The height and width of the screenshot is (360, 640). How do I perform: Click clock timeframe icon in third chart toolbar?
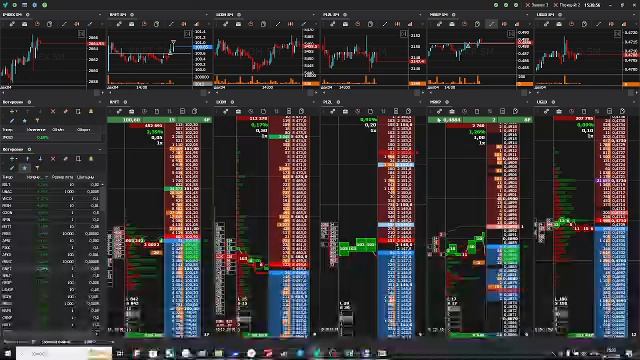(251, 24)
